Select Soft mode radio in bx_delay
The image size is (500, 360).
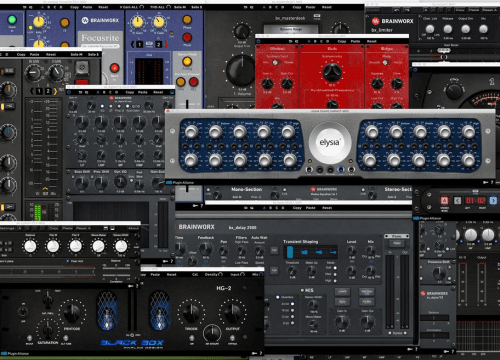(x=335, y=268)
